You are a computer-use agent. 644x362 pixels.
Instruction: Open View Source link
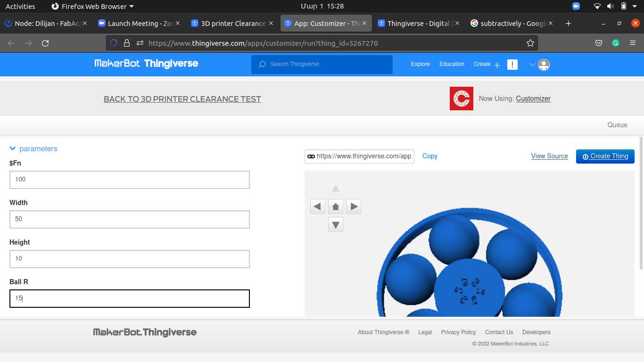(550, 156)
